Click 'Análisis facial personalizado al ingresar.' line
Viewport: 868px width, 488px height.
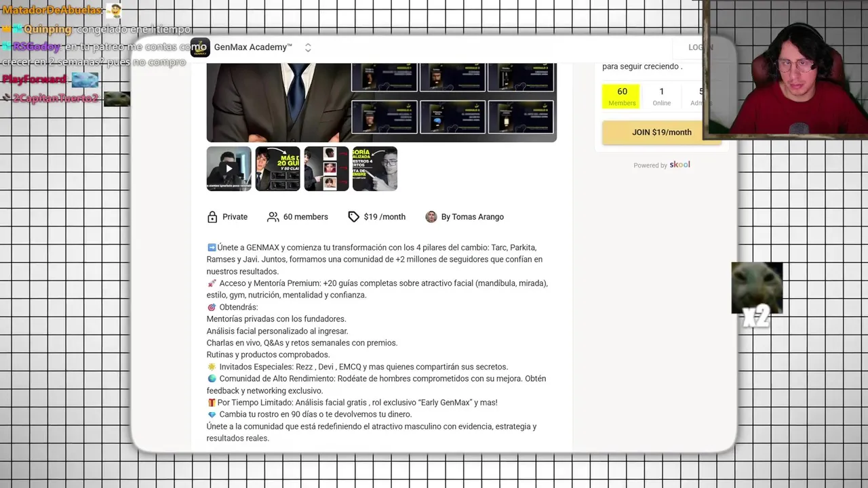point(277,331)
